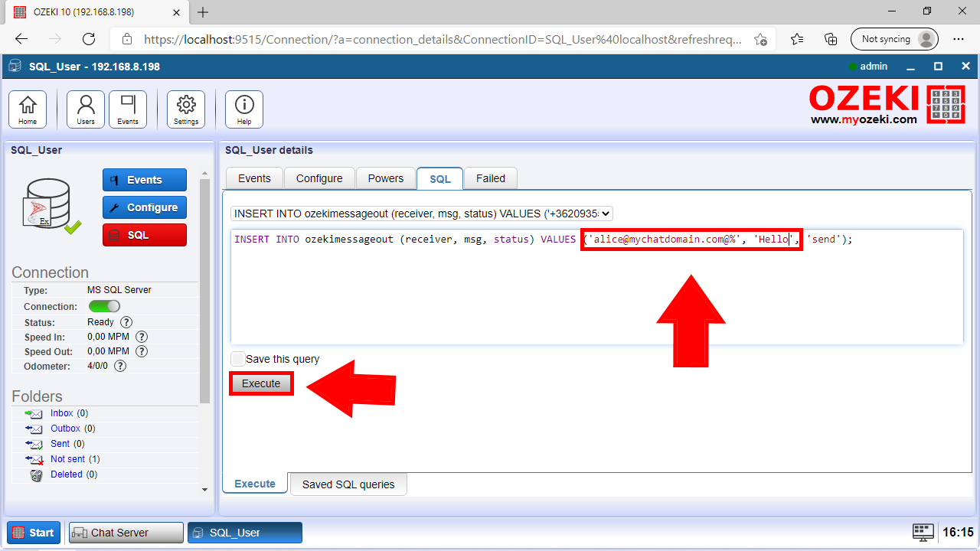The height and width of the screenshot is (551, 980).
Task: Click the red SQL sidebar button
Action: click(145, 235)
